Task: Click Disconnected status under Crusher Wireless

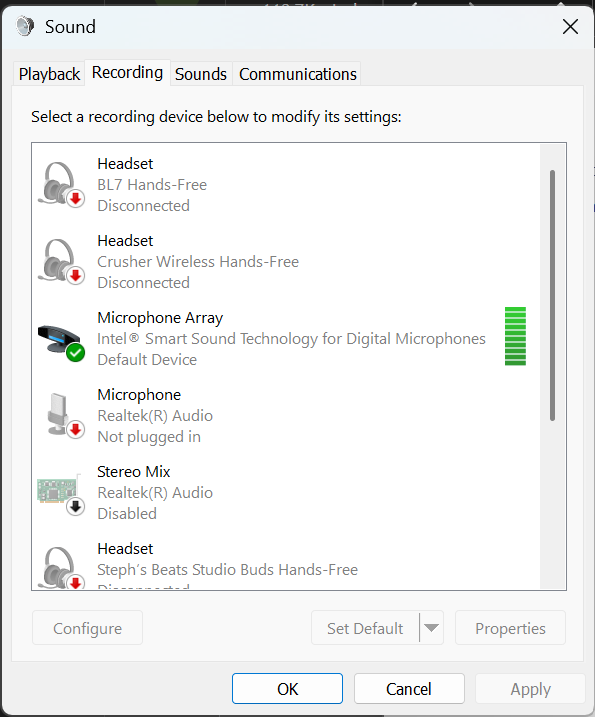Action: pos(143,283)
